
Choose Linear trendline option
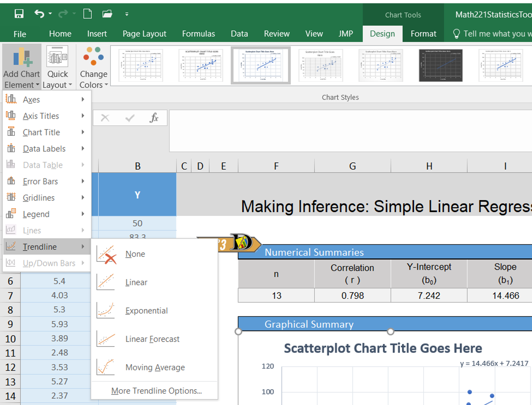pos(136,282)
